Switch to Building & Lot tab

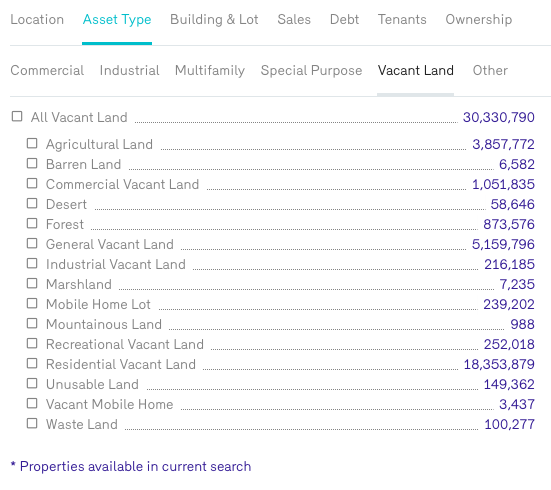pos(214,20)
